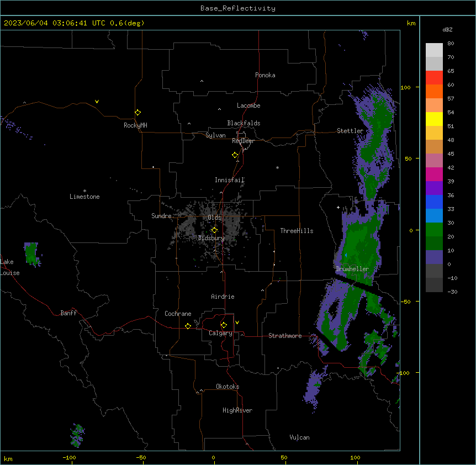Click the Limestone label
Viewport: 476px width, 465px height.
pos(84,197)
